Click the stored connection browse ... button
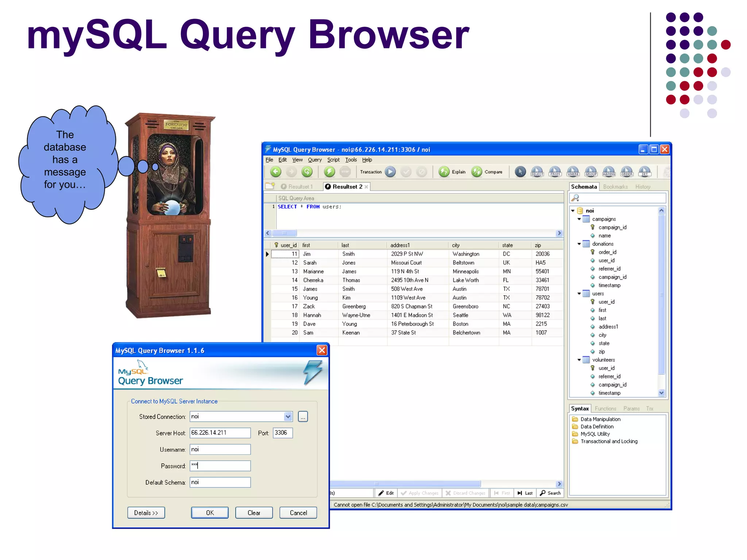747x560 pixels. [303, 416]
